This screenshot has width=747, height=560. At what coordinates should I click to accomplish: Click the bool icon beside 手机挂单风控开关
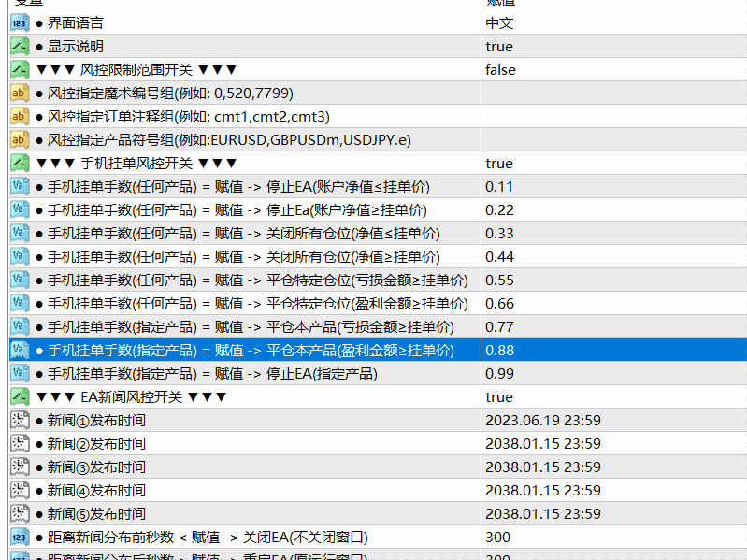[20, 163]
